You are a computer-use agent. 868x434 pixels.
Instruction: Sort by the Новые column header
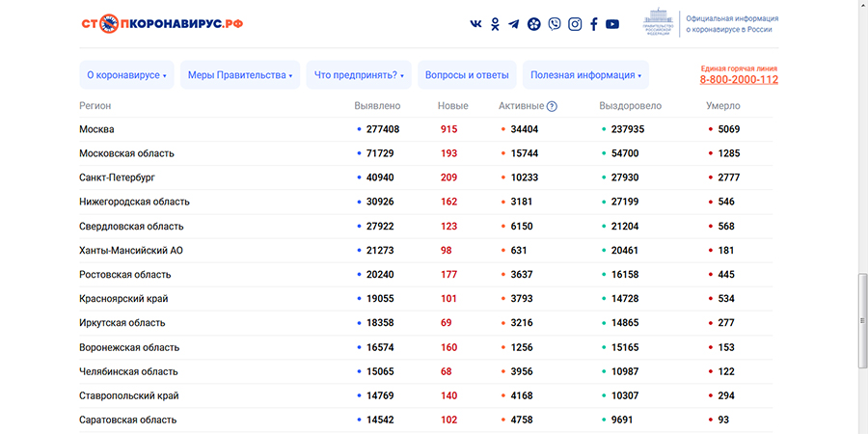click(x=453, y=106)
